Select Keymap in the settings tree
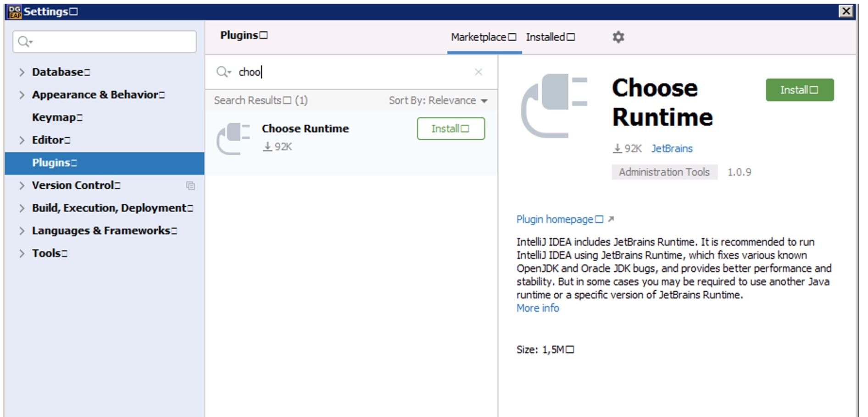868x417 pixels. tap(57, 117)
